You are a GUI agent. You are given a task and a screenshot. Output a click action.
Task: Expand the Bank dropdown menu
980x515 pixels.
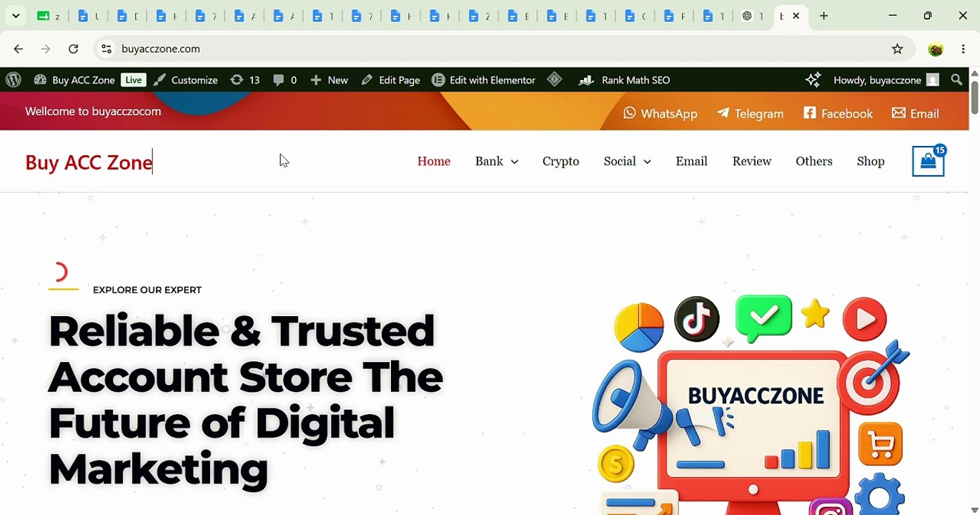pyautogui.click(x=497, y=161)
